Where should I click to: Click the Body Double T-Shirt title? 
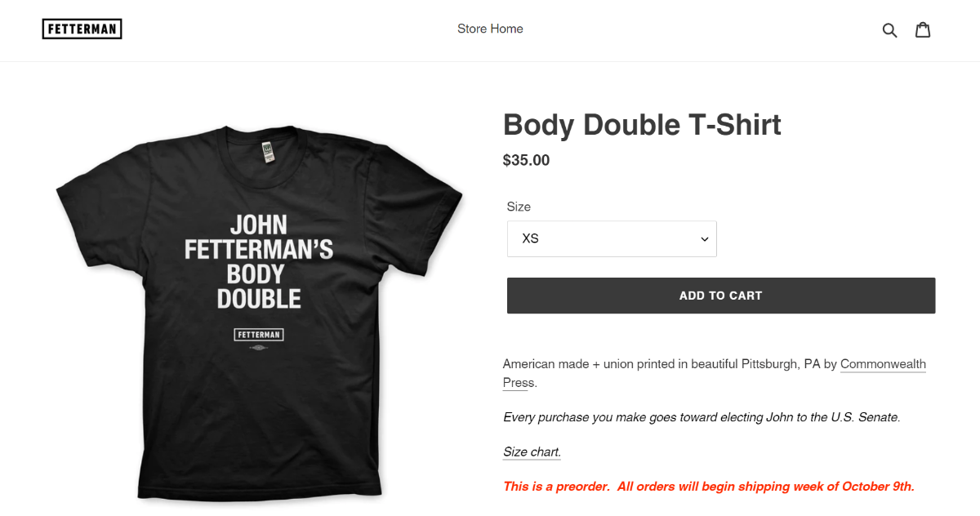pos(642,125)
